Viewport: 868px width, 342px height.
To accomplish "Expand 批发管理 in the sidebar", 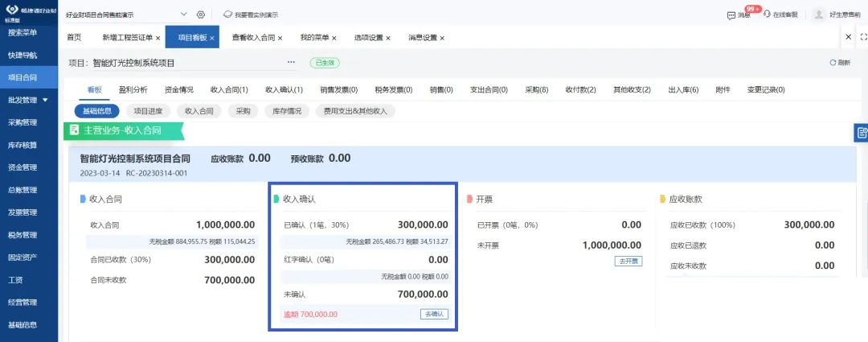I will click(x=29, y=101).
